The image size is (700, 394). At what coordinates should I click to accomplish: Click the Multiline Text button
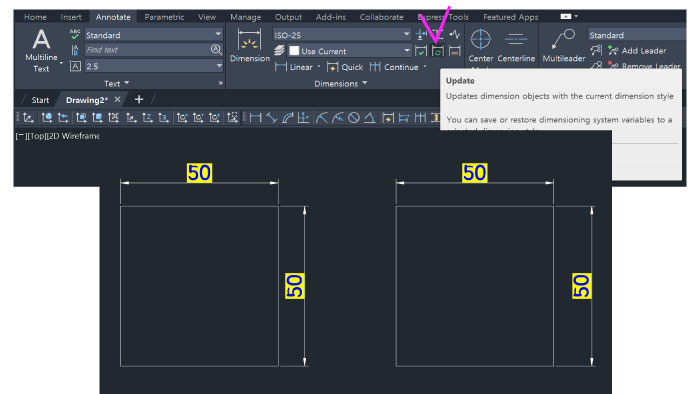pyautogui.click(x=41, y=50)
